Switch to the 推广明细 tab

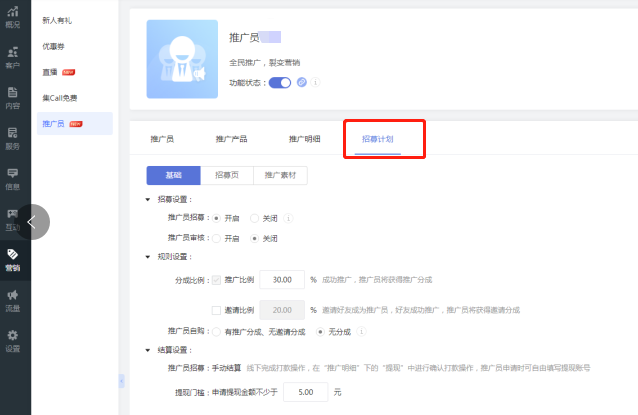[x=304, y=139]
